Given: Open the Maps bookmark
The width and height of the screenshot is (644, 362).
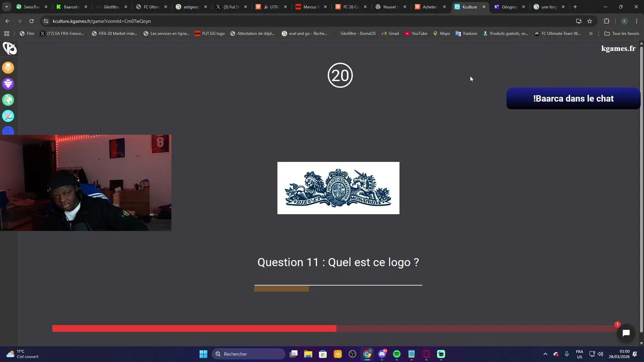Looking at the screenshot, I should (441, 34).
